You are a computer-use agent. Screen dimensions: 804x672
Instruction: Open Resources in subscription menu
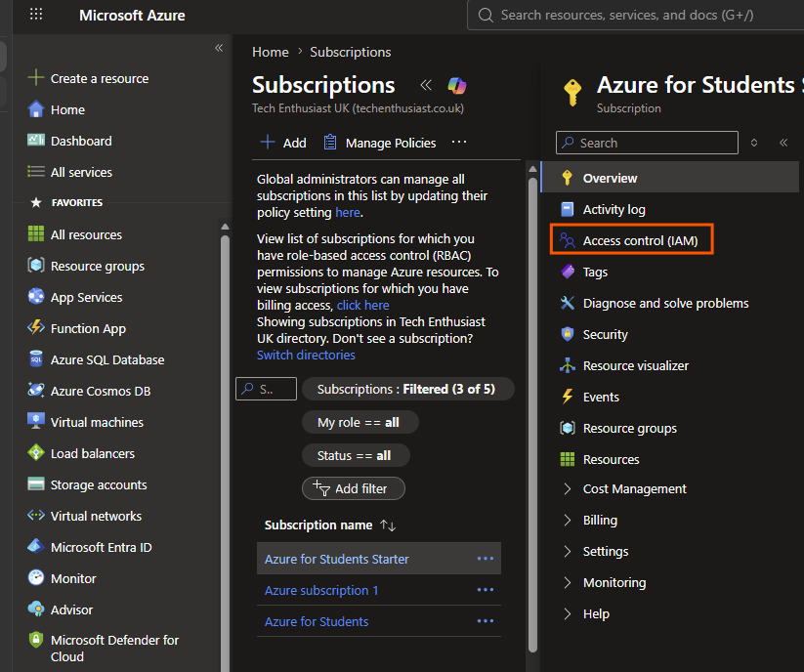click(611, 459)
